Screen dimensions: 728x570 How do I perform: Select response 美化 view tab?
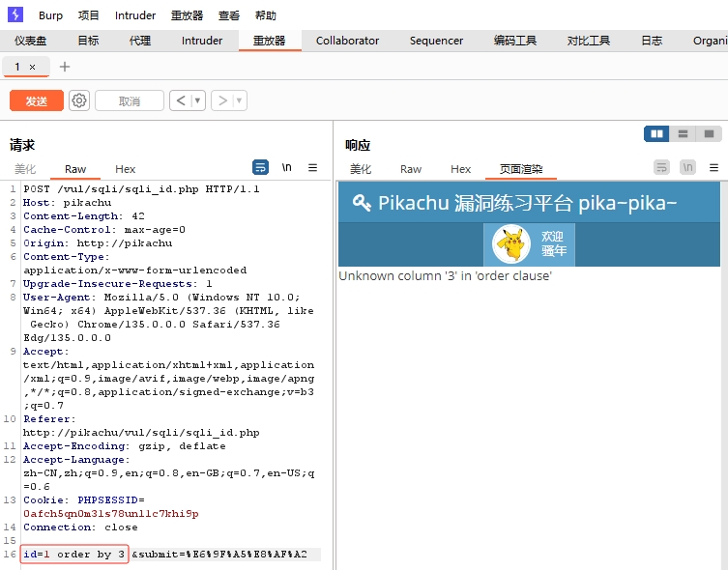(361, 169)
